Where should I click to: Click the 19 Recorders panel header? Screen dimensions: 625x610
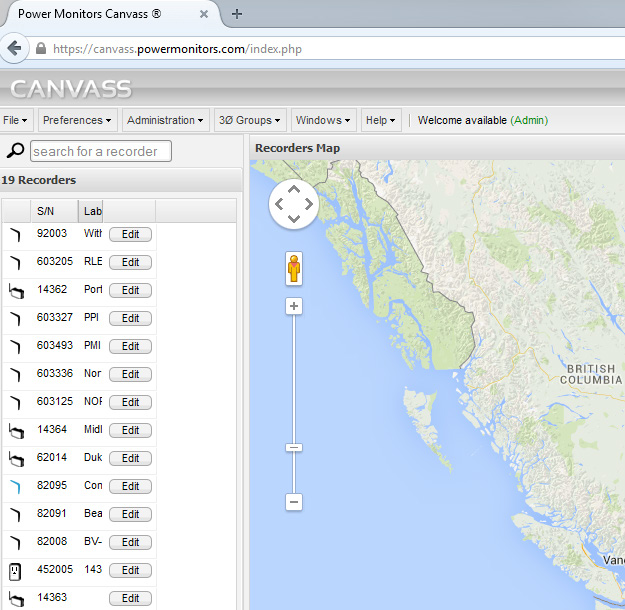121,180
